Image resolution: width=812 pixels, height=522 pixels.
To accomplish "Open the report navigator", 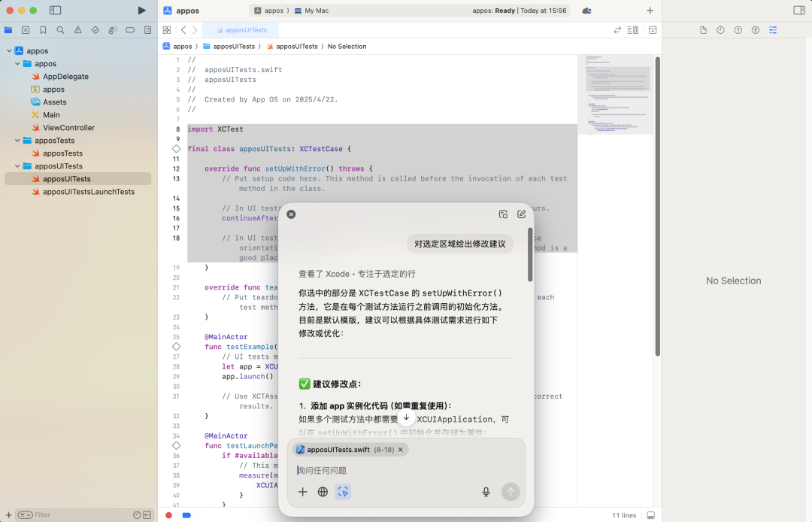I will coord(147,30).
